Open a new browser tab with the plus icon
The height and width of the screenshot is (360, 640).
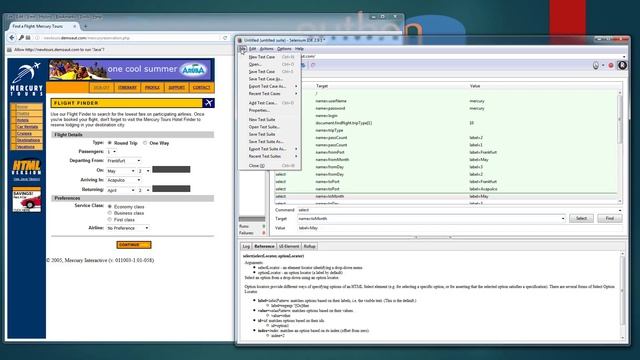(86, 27)
